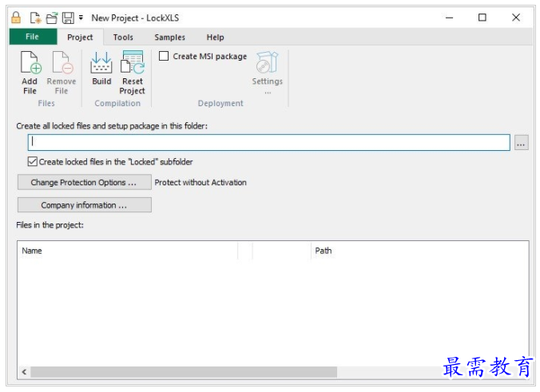Click Change Protection Options button
This screenshot has height=392, width=540.
pyautogui.click(x=85, y=182)
